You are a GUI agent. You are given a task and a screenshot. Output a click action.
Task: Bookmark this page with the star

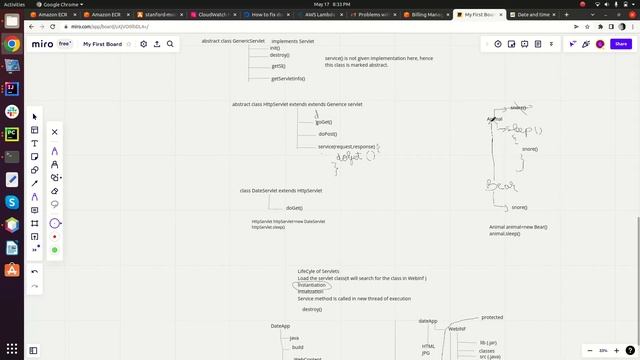point(587,27)
